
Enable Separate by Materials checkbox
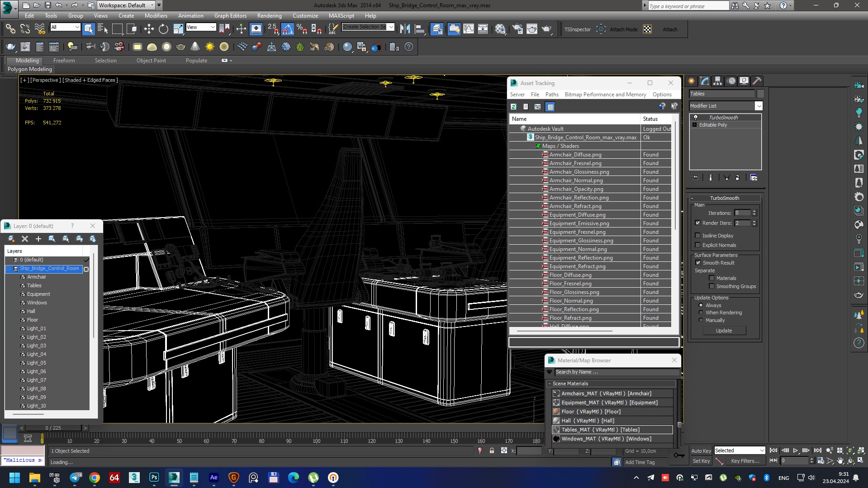tap(711, 278)
